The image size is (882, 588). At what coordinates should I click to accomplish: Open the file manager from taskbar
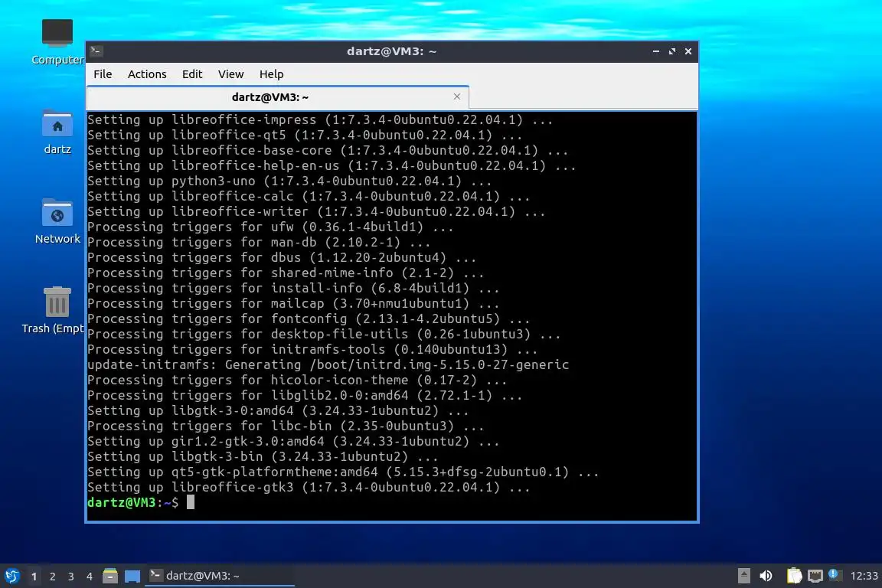click(x=110, y=576)
